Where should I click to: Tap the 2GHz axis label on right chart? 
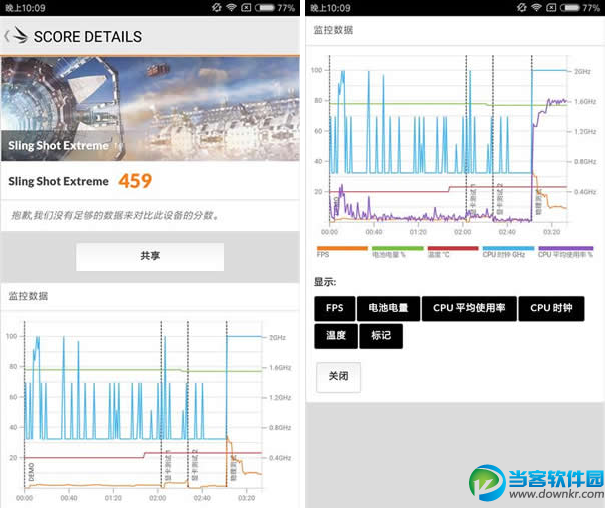(x=582, y=71)
